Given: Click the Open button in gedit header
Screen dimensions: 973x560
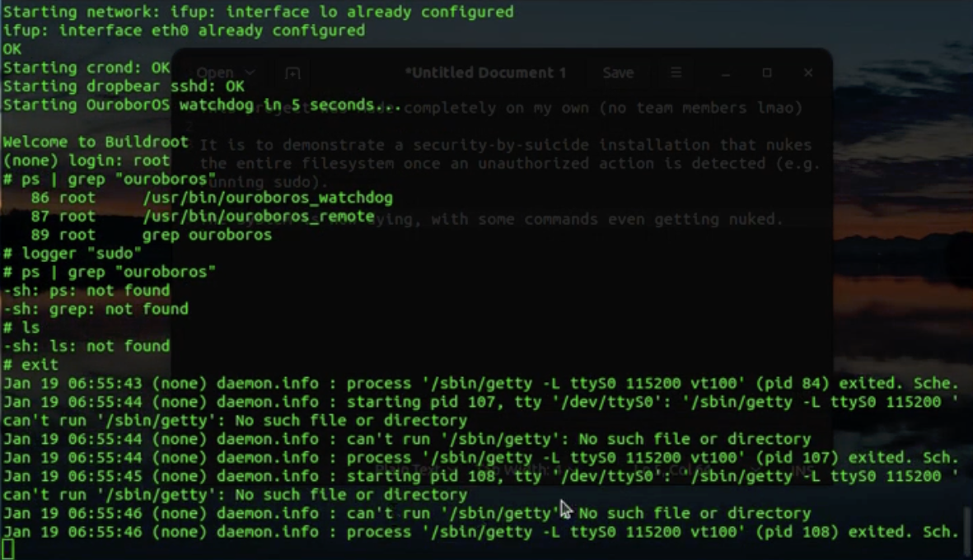Looking at the screenshot, I should (x=216, y=73).
